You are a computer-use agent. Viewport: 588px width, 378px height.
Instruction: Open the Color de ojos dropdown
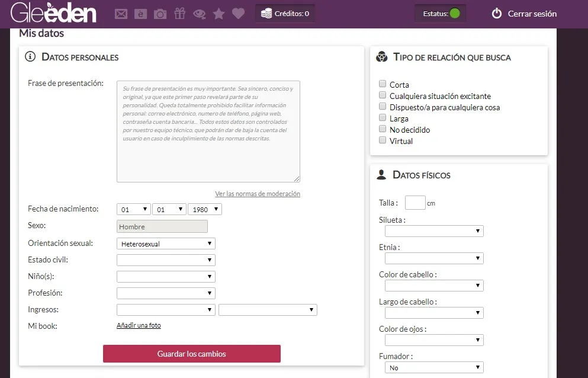(434, 340)
